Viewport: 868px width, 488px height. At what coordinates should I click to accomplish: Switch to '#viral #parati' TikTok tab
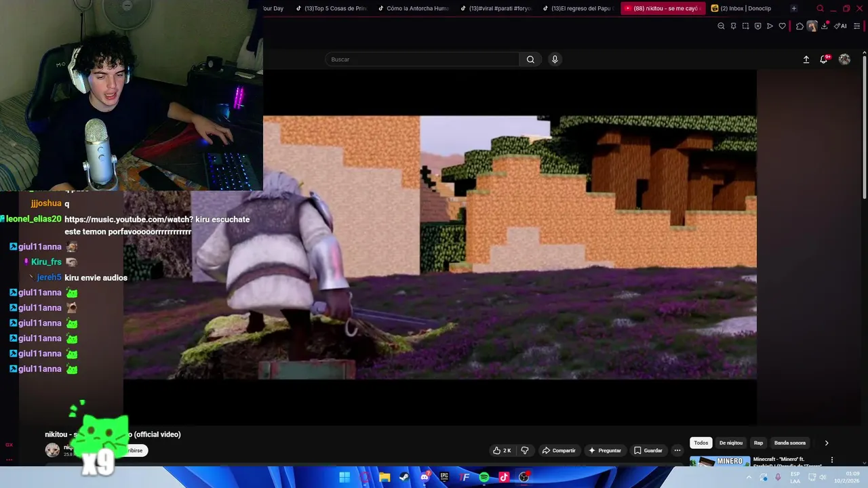tap(497, 9)
